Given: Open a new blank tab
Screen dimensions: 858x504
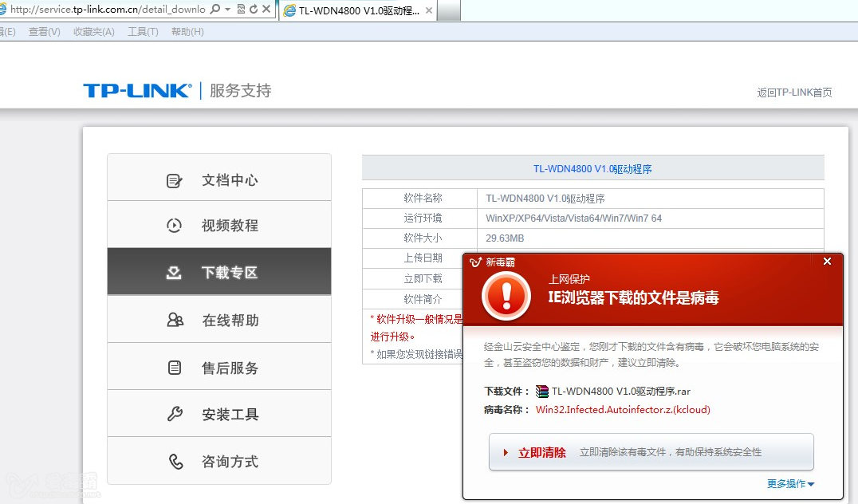Looking at the screenshot, I should pyautogui.click(x=449, y=10).
